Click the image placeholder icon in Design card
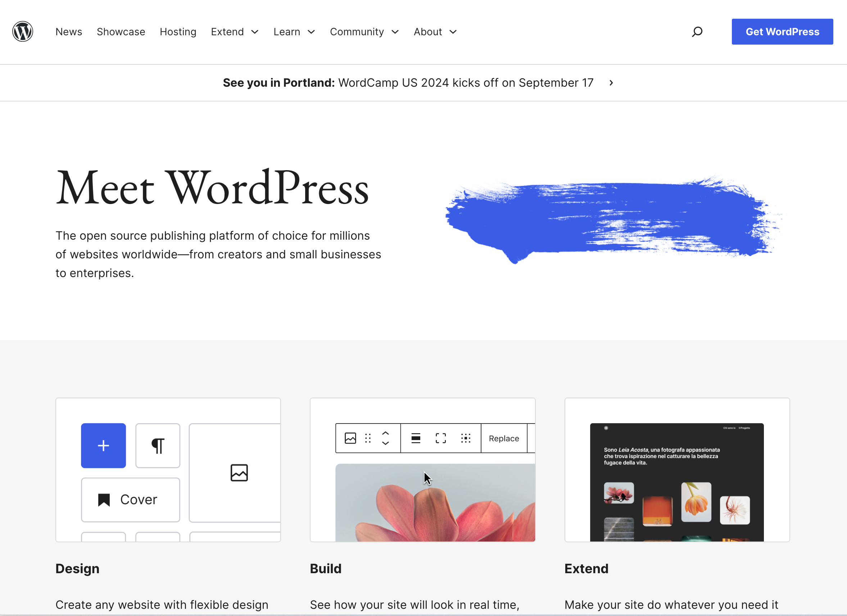This screenshot has height=616, width=847. pos(239,472)
